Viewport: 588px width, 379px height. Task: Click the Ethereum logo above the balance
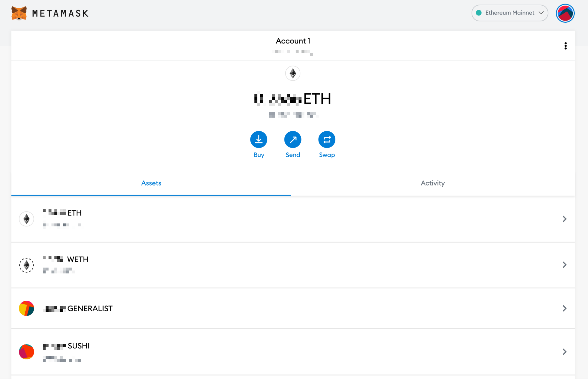click(x=293, y=73)
